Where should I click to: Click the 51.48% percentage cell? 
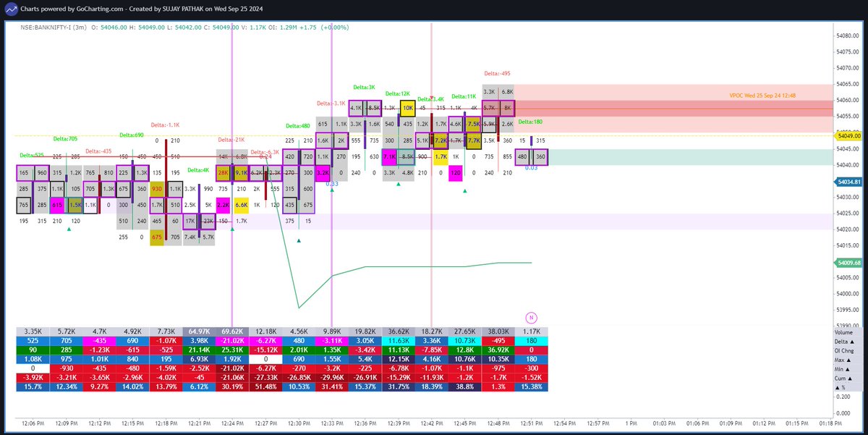click(264, 387)
